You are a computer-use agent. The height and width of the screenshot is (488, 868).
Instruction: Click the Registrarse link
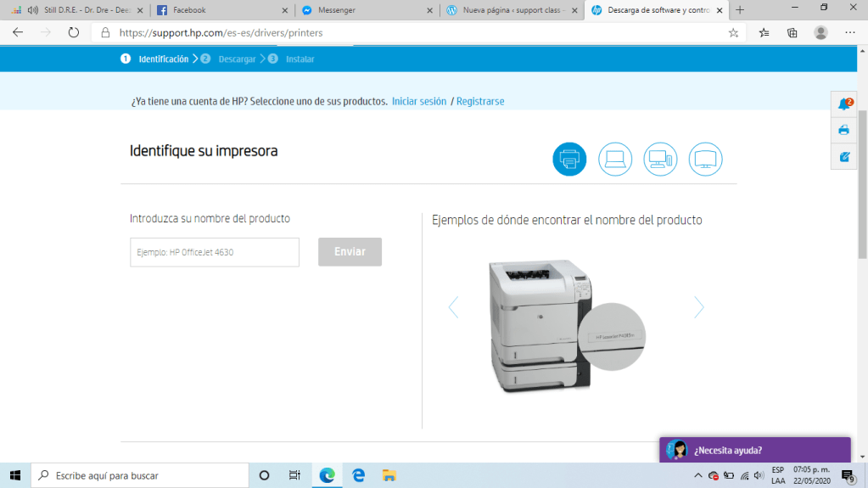tap(480, 101)
